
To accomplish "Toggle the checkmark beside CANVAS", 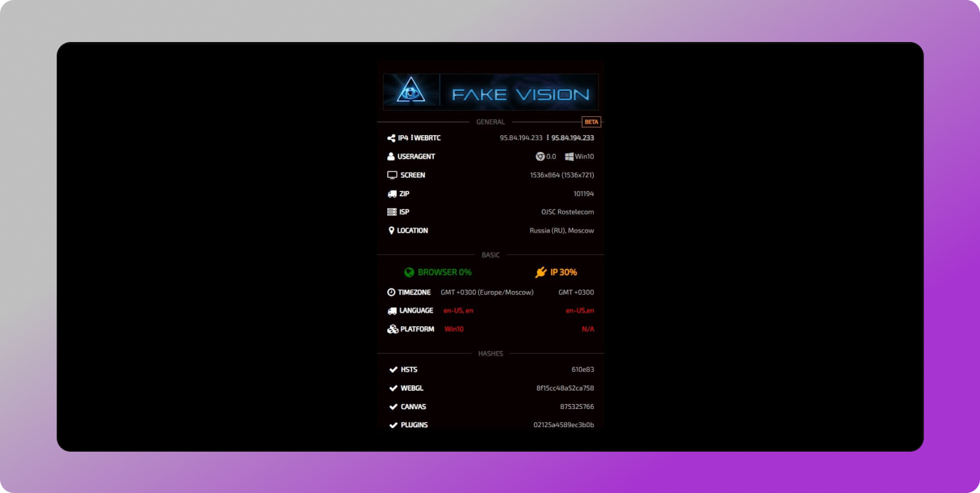I will (392, 406).
